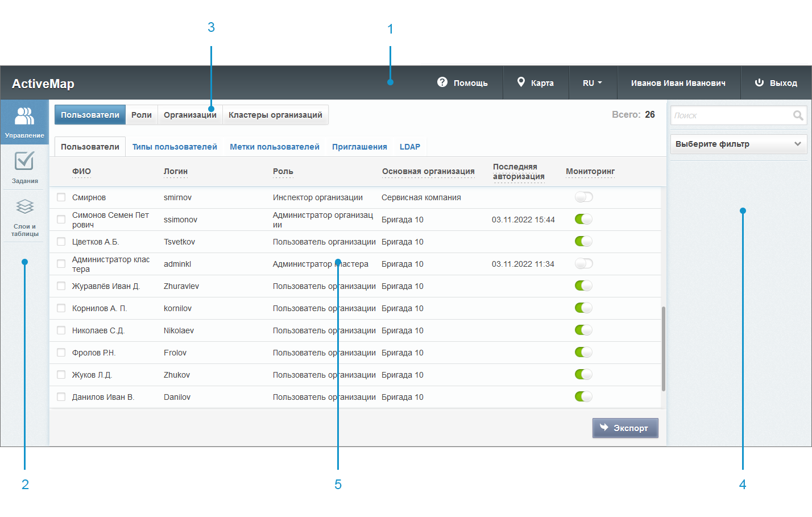The height and width of the screenshot is (517, 812).
Task: Open the RU language dropdown
Action: coord(592,83)
